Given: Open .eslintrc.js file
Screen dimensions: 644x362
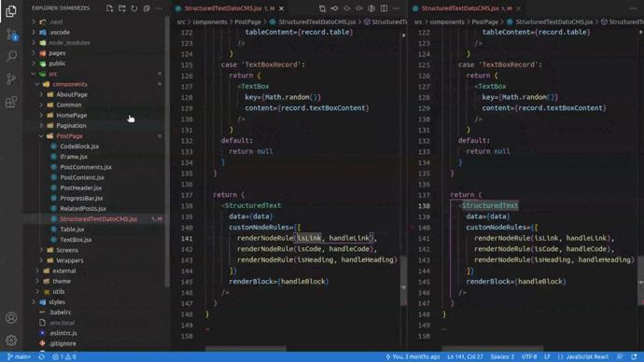Looking at the screenshot, I should [x=63, y=333].
